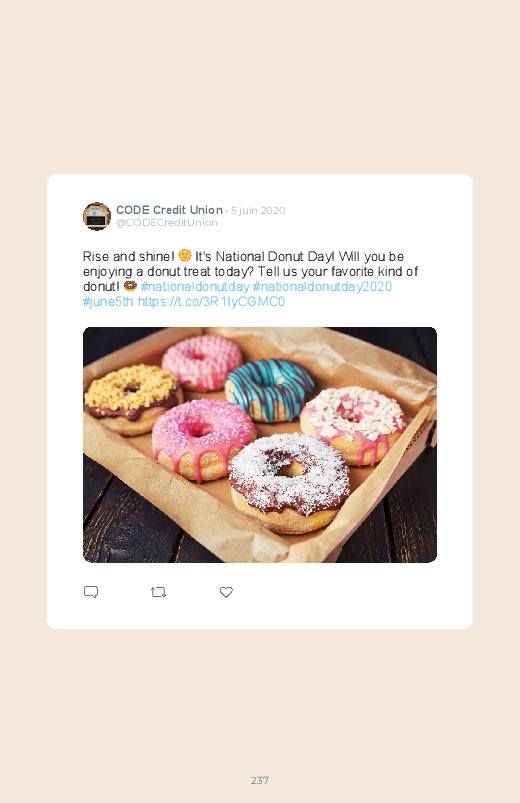Click the reply speech bubble icon

point(91,592)
